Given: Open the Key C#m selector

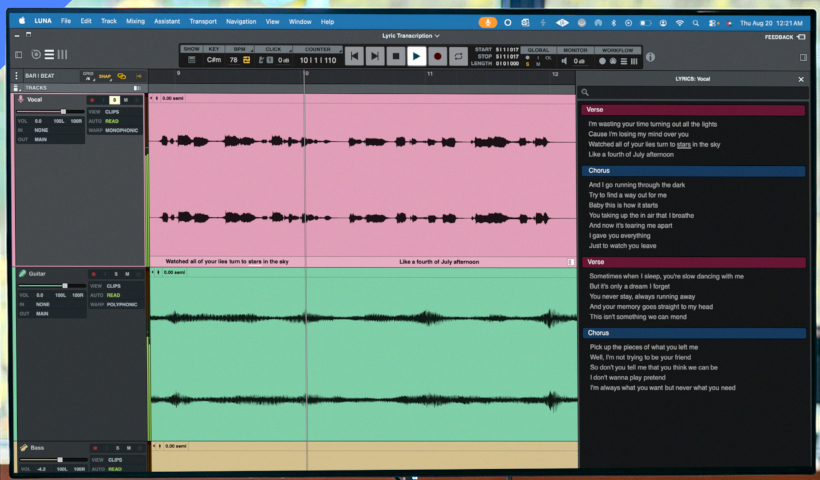Looking at the screenshot, I should click(214, 60).
